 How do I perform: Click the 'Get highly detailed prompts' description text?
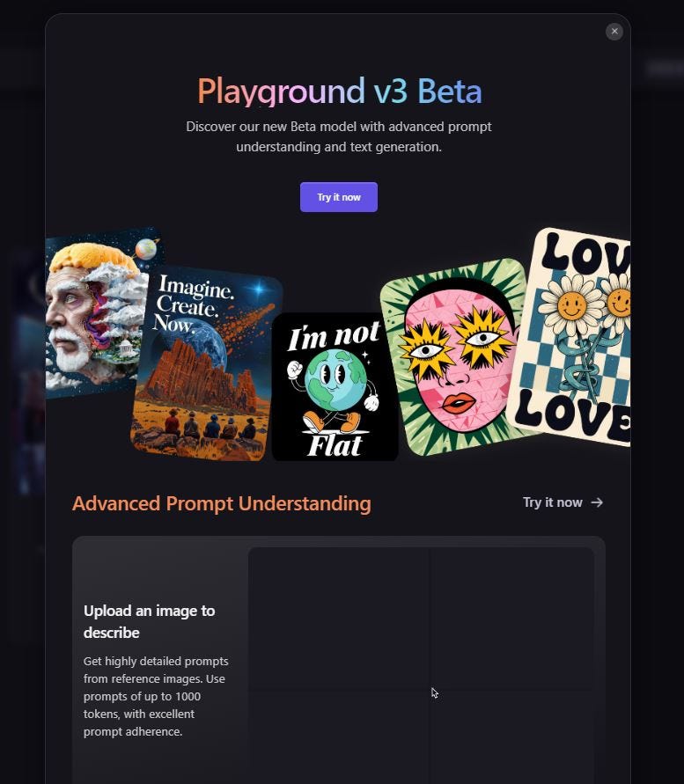tap(156, 696)
